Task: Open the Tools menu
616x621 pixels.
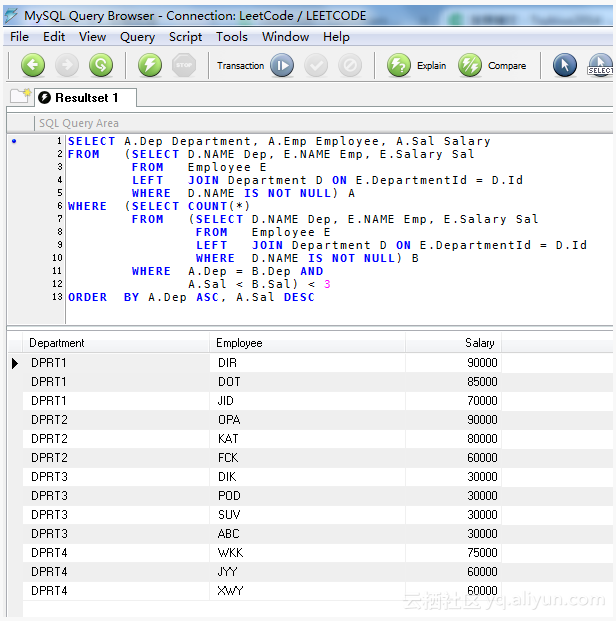Action: [232, 37]
